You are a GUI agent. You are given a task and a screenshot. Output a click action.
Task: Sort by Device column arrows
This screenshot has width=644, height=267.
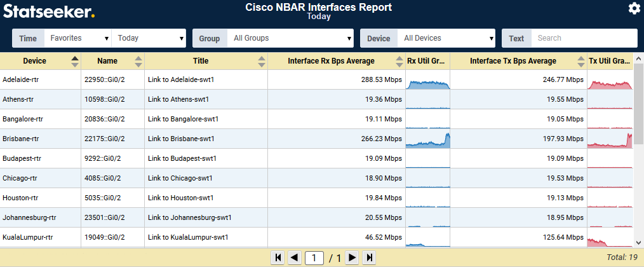coord(75,62)
